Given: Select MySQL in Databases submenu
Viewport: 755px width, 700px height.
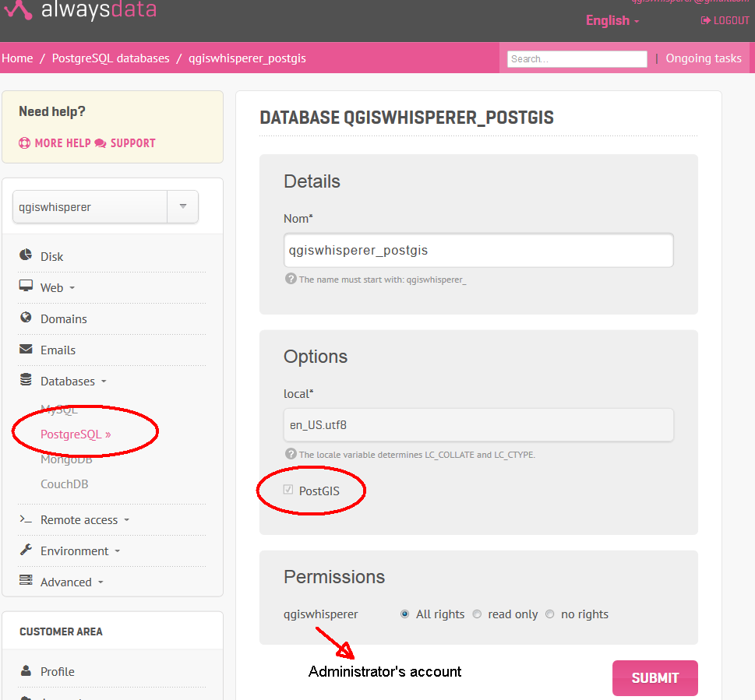Looking at the screenshot, I should pyautogui.click(x=59, y=410).
